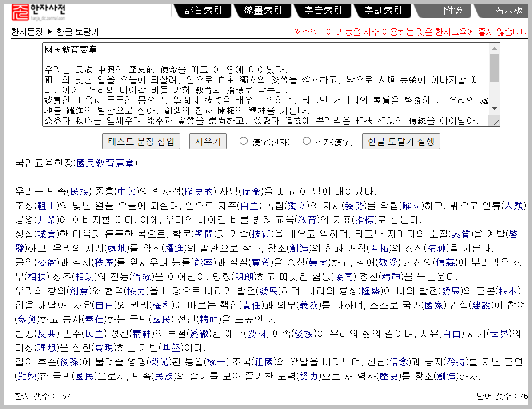Open the 揭示板 tab
Screen dimensions: 532x409
click(x=508, y=11)
